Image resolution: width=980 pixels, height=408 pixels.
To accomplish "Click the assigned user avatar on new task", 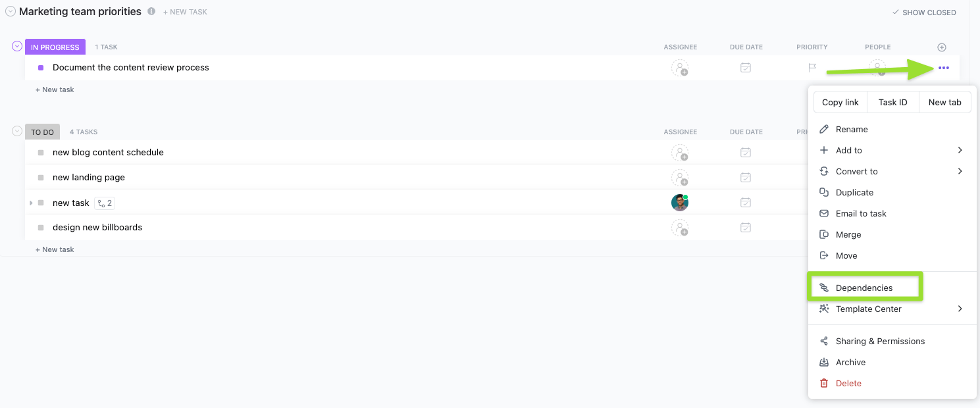I will 680,203.
